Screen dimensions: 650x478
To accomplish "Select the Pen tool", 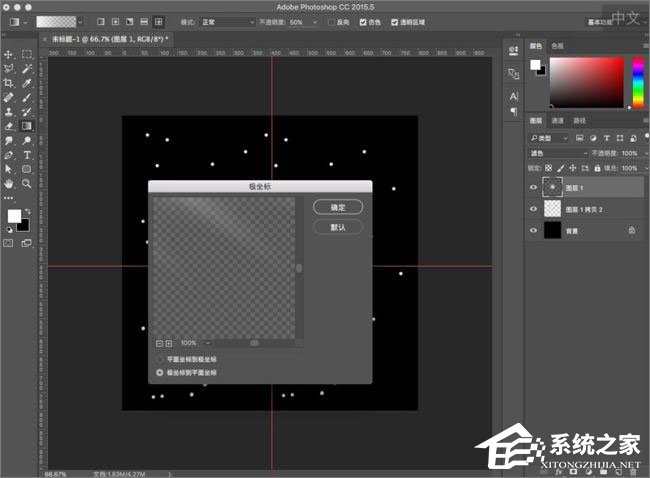I will (x=8, y=155).
